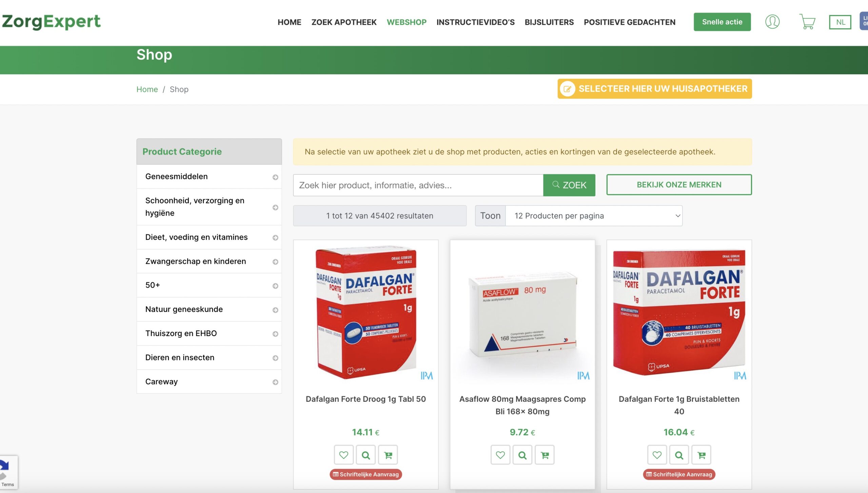Click SELECTEER HIER UW HUISAPOTHEKER button

coord(655,89)
